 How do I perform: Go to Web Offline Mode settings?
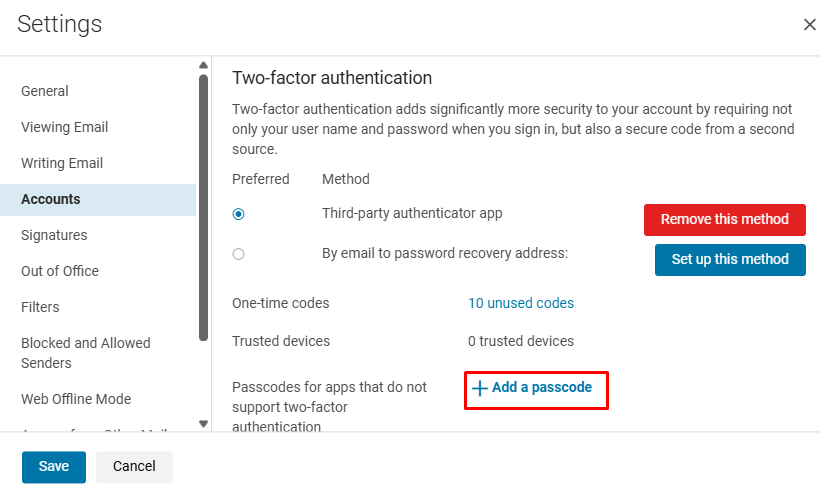pos(76,399)
